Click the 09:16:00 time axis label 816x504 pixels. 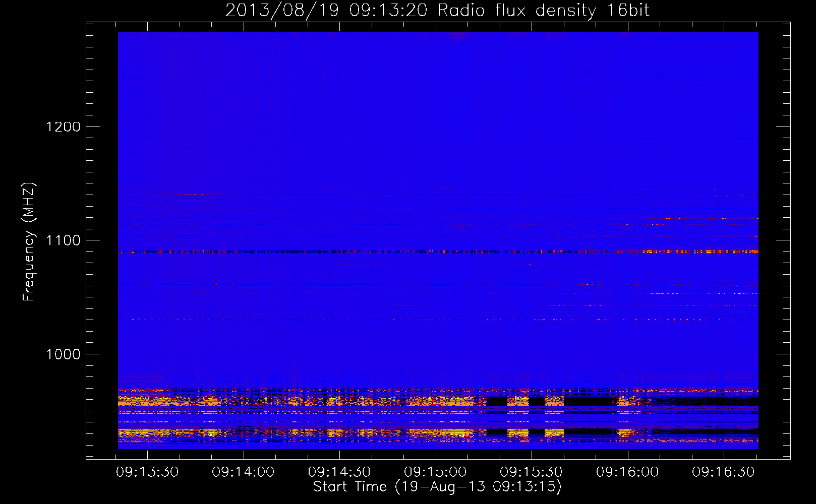click(627, 472)
